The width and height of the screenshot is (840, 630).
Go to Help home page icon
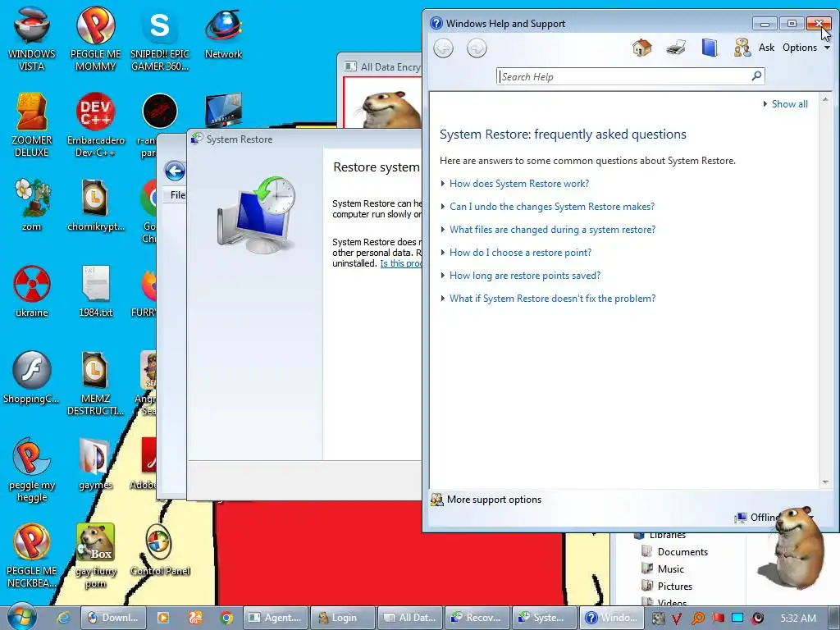641,48
